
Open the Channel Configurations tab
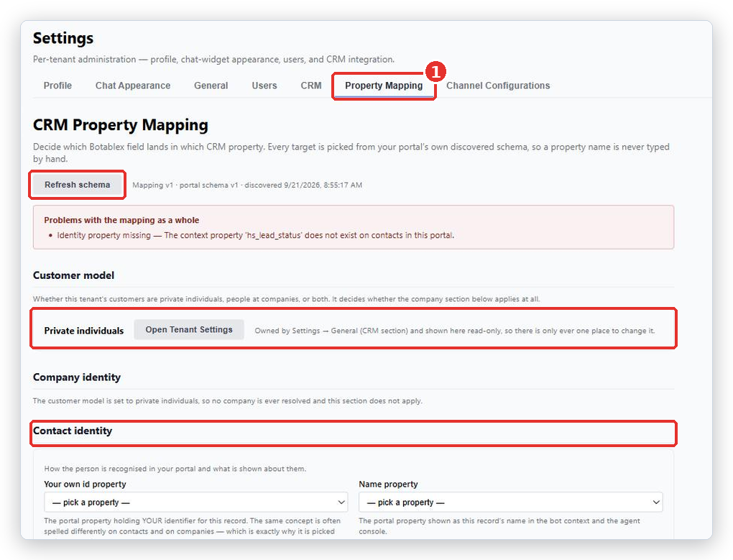coord(498,86)
